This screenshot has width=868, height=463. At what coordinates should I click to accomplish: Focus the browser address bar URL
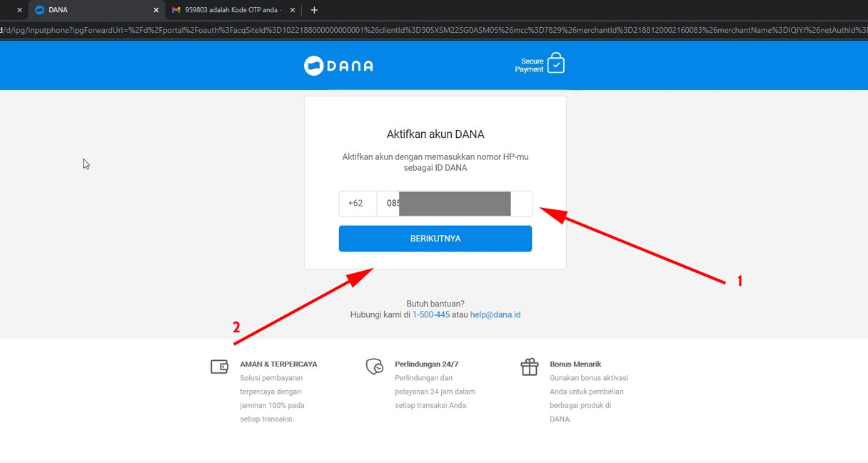434,30
